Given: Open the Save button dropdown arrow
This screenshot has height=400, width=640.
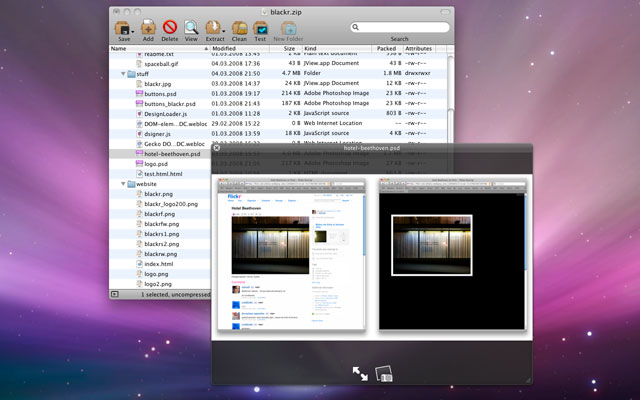Looking at the screenshot, I should click(x=134, y=31).
